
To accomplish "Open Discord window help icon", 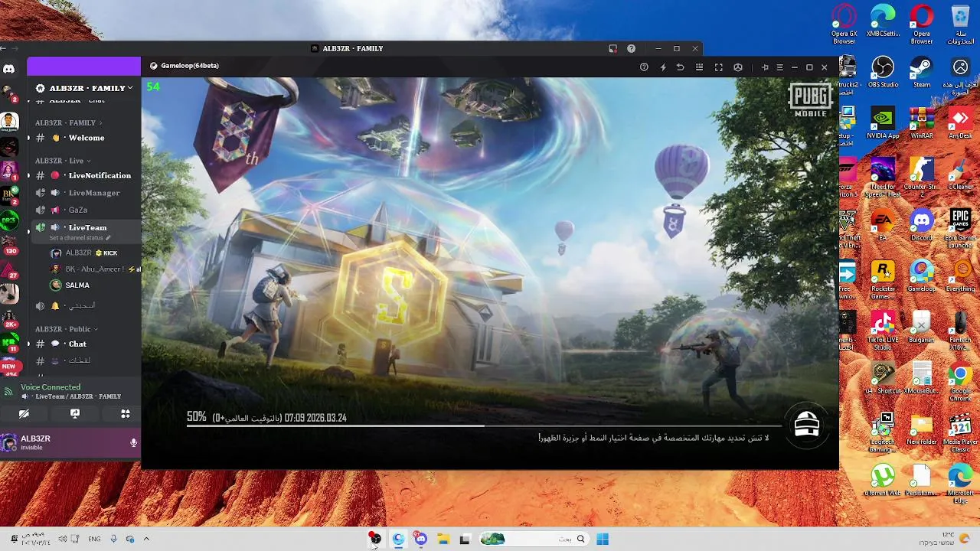I will 631,48.
